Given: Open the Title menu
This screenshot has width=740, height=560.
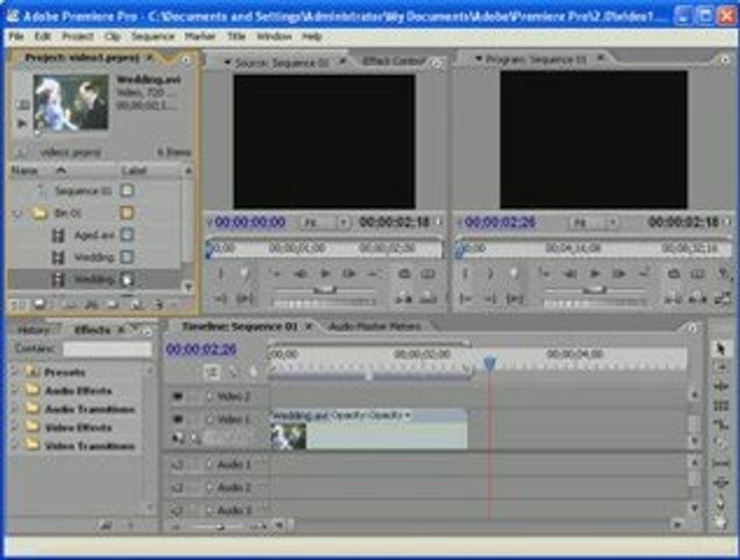Looking at the screenshot, I should (236, 37).
